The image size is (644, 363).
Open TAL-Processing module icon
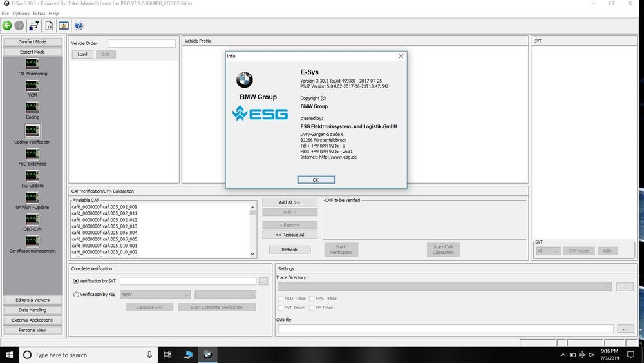coord(32,64)
